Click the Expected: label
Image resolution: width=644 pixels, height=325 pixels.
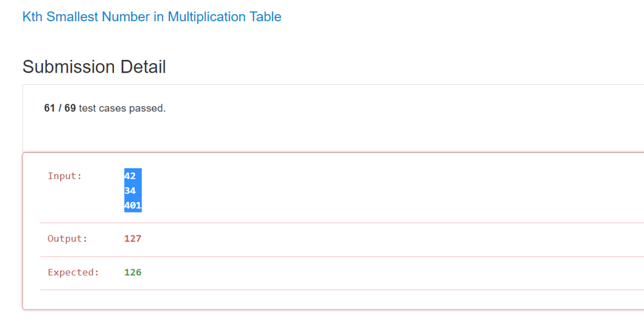click(73, 272)
